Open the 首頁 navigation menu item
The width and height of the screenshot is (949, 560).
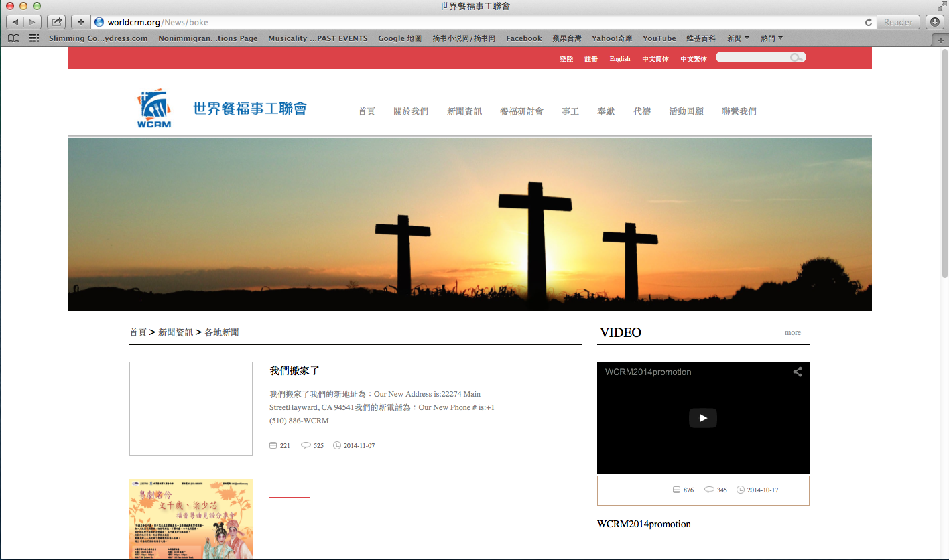367,111
